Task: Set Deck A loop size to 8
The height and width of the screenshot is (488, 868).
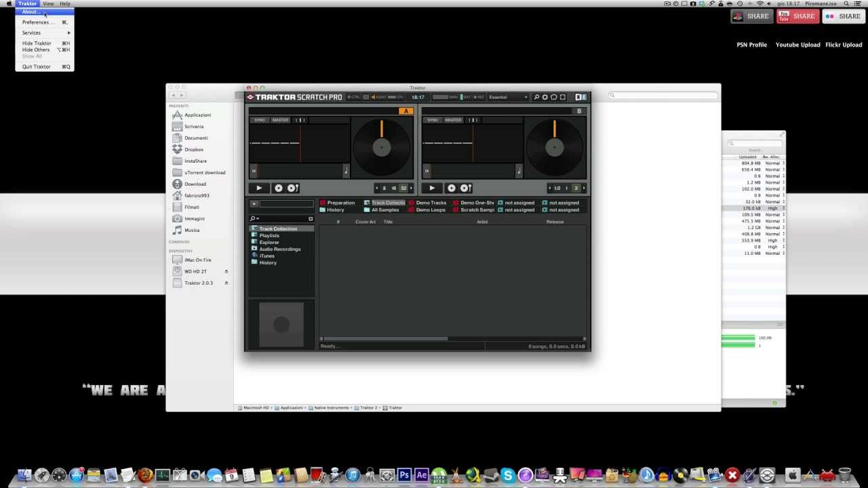Action: [384, 188]
